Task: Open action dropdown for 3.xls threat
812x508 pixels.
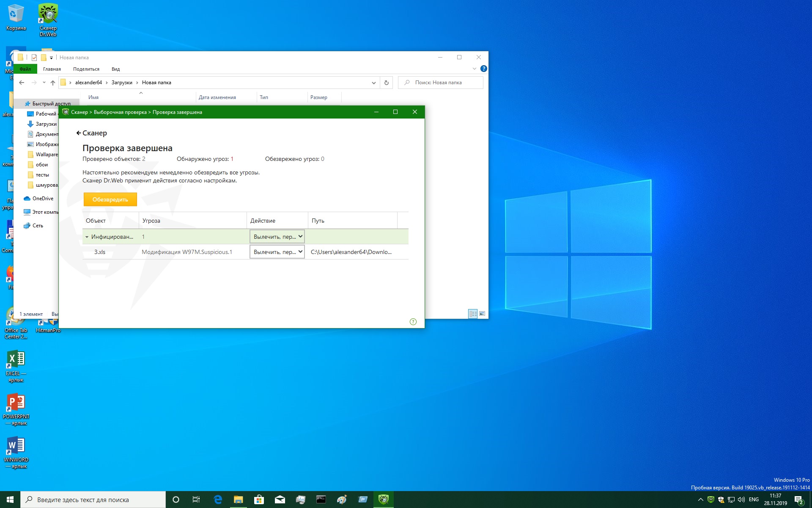Action: [277, 252]
